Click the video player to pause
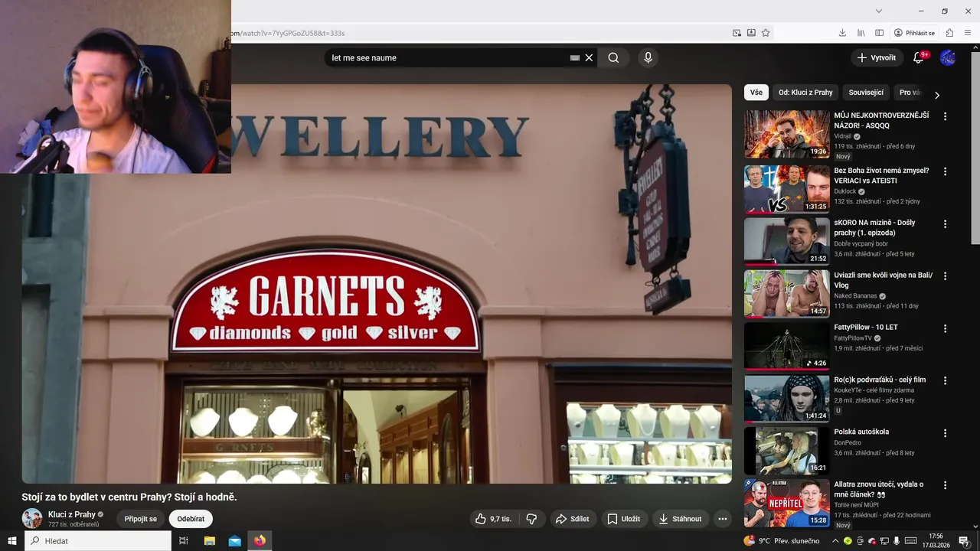The image size is (980, 551). (x=377, y=283)
